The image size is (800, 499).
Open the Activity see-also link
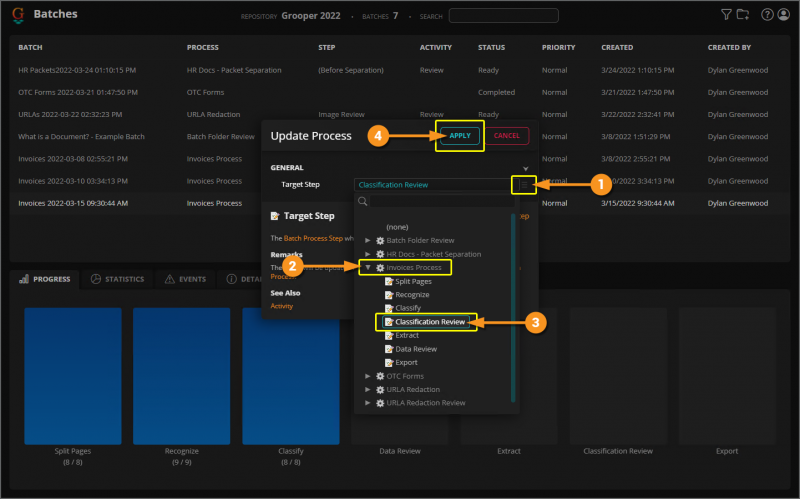pyautogui.click(x=282, y=306)
